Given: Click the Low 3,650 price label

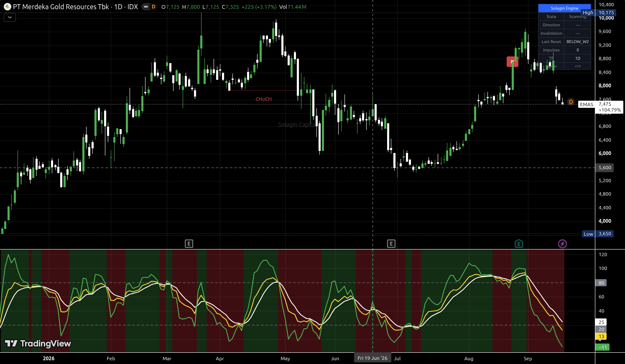Looking at the screenshot, I should coord(598,234).
